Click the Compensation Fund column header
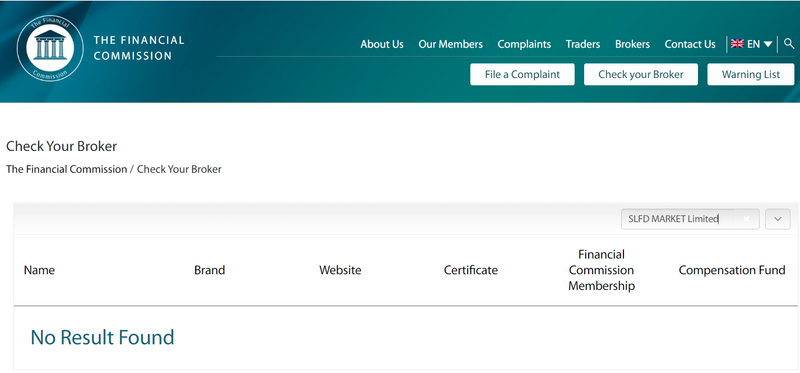Viewport: 800px width, 373px height. point(732,270)
